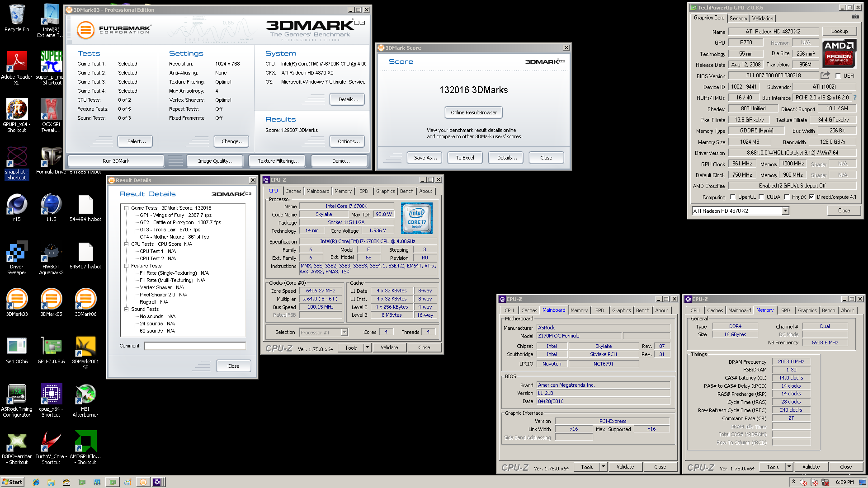This screenshot has height=488, width=868.
Task: Switch to Validation tab in GPU-Z
Action: point(763,19)
